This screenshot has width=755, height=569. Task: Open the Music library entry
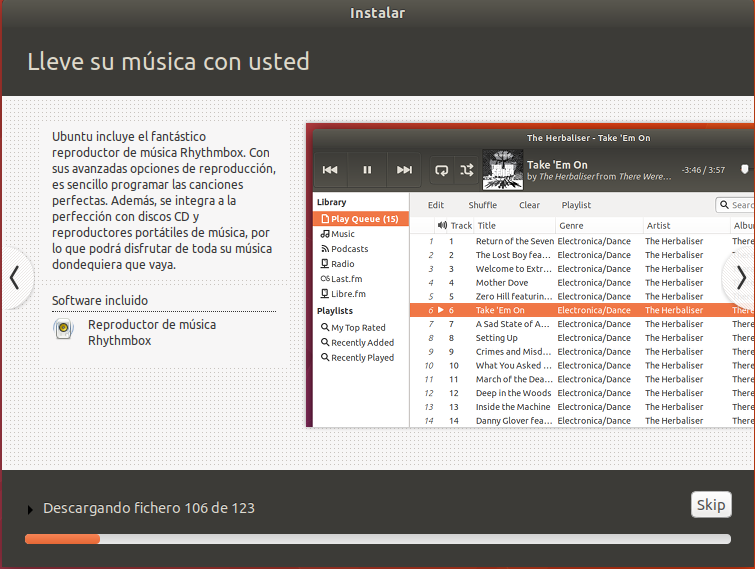coord(343,234)
